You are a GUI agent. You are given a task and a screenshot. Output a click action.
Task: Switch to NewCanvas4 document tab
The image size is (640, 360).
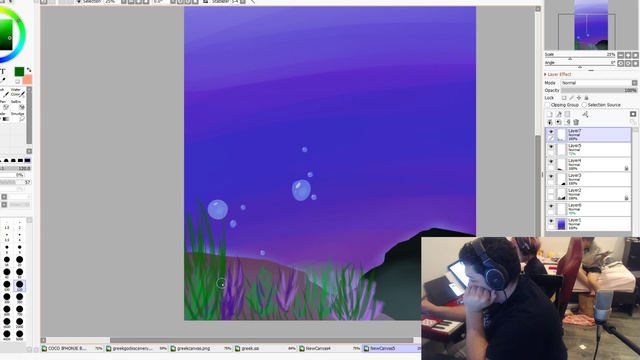(329, 349)
